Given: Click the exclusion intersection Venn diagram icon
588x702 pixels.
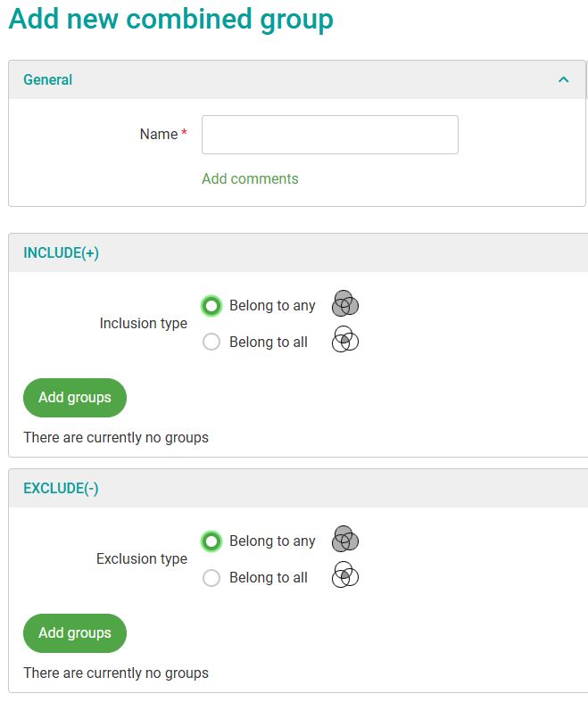Looking at the screenshot, I should point(345,576).
